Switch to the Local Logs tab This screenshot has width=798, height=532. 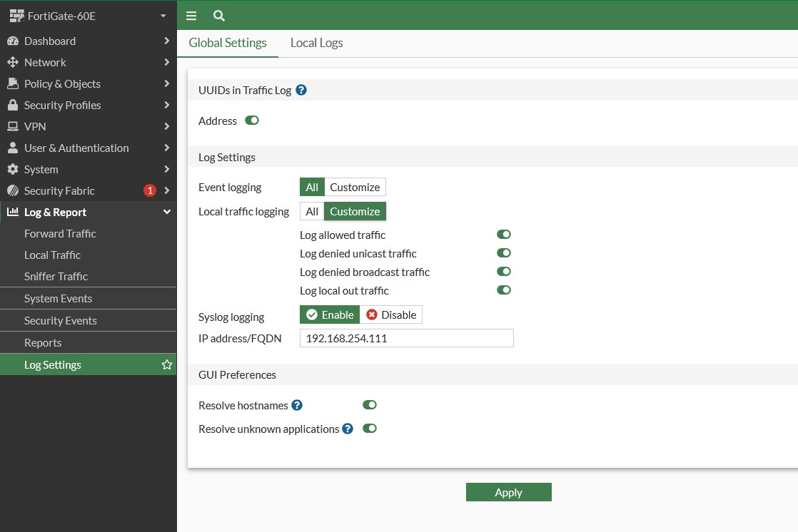[x=316, y=43]
